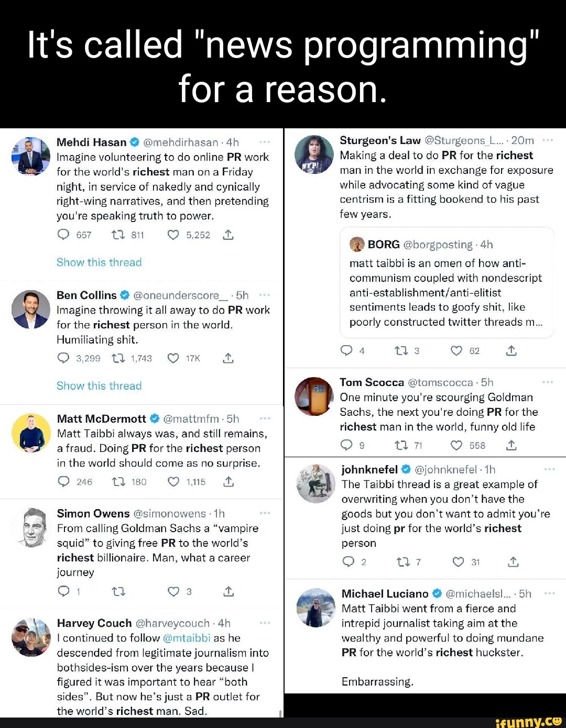Open more options on Mehdi Hasan's tweet
The image size is (566, 728).
pos(264,142)
